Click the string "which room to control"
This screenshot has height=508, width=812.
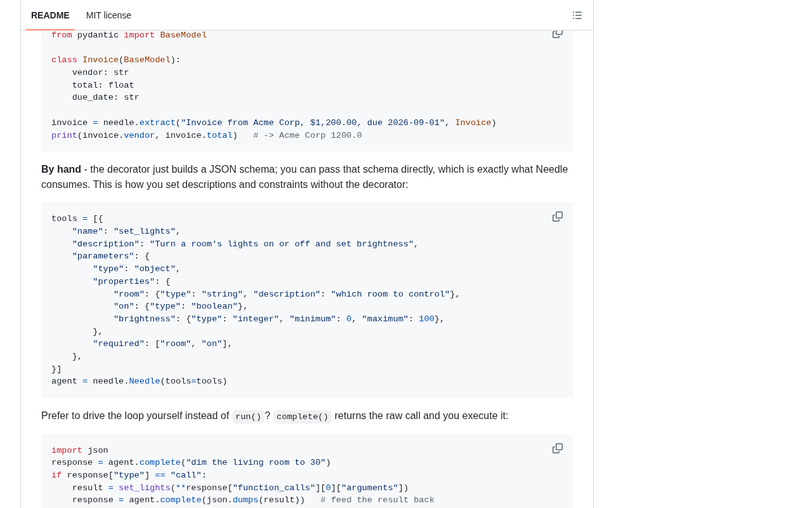(x=390, y=294)
